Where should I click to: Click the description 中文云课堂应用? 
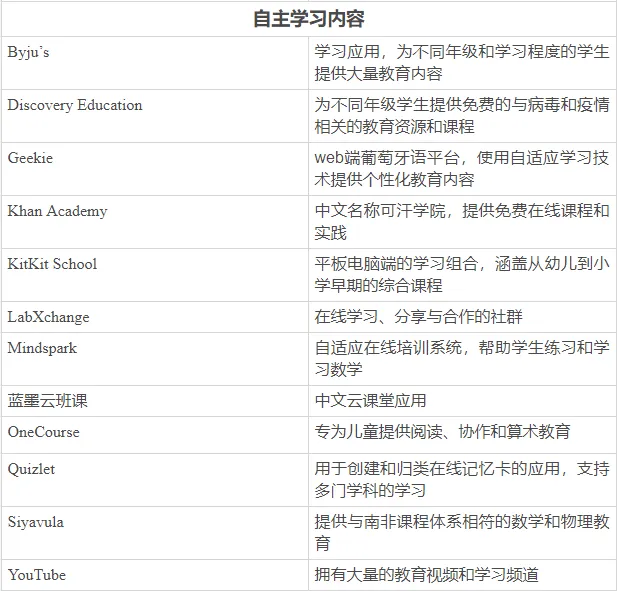point(370,401)
